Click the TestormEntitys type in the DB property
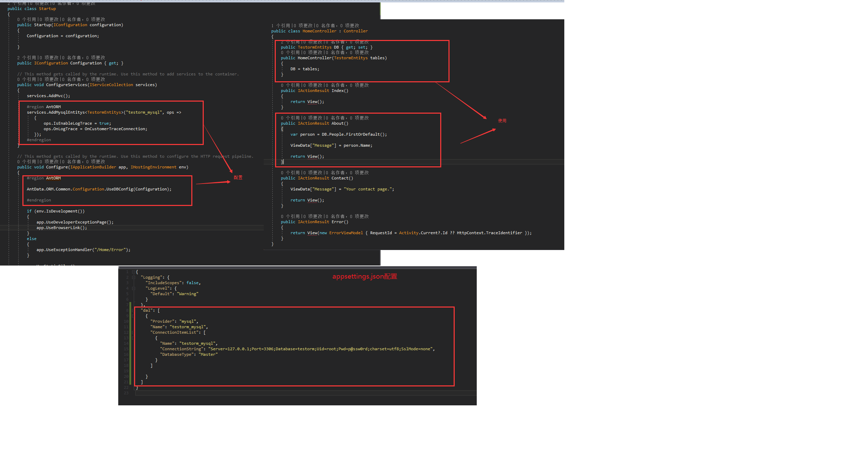 click(314, 47)
